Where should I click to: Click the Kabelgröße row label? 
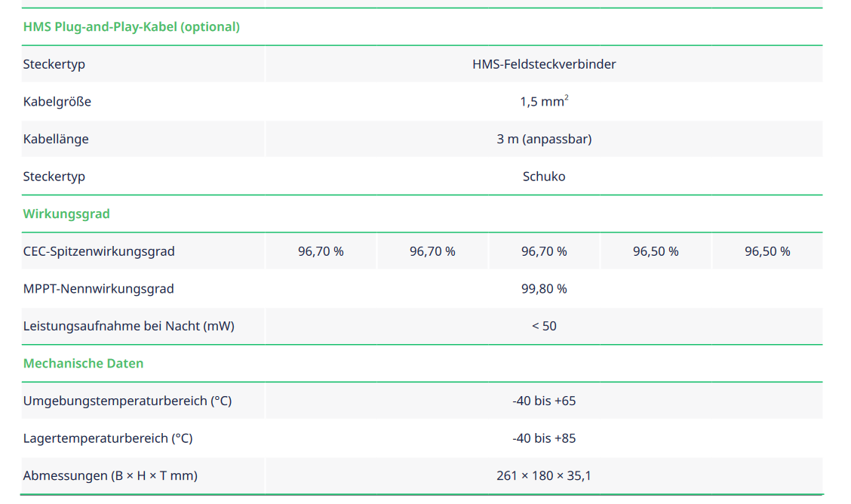point(57,101)
